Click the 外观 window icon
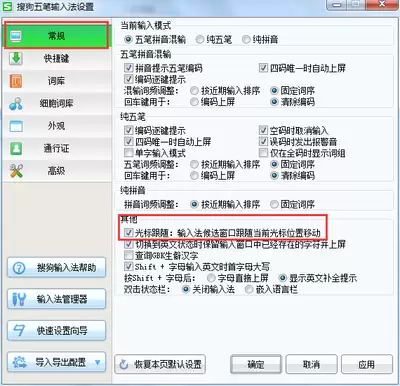The image size is (400, 386). click(x=16, y=126)
